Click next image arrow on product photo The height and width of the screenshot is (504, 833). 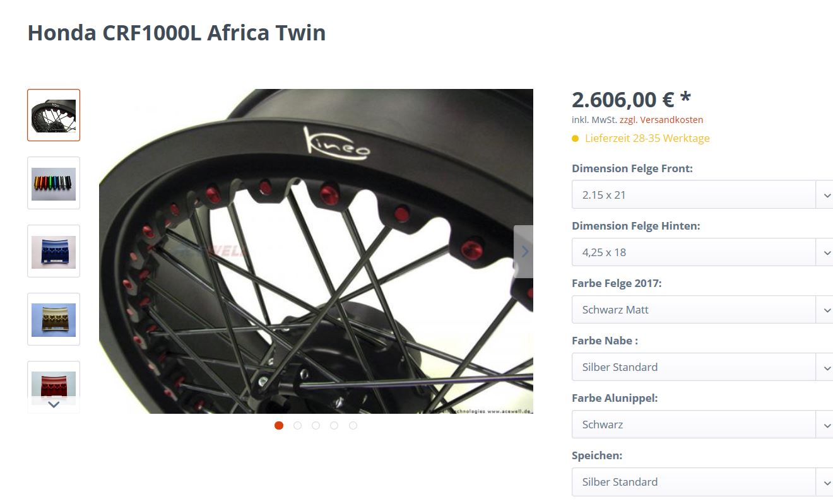pos(524,252)
